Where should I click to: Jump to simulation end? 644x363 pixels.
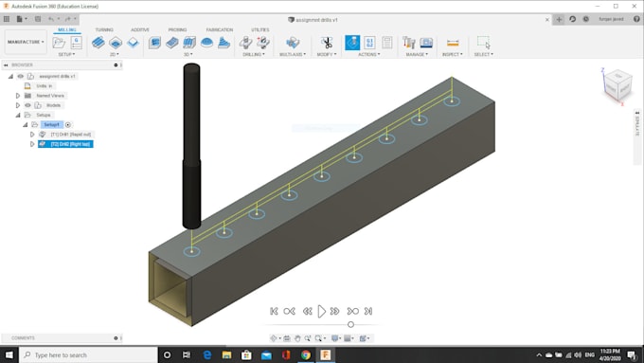[368, 311]
